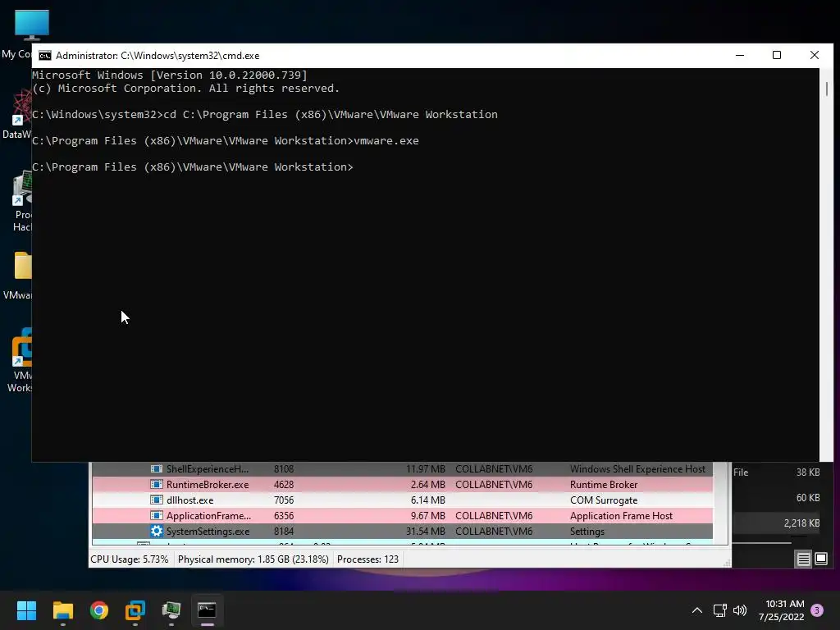Click the cmd.exe title bar system icon
This screenshot has height=630, width=840.
(x=45, y=56)
